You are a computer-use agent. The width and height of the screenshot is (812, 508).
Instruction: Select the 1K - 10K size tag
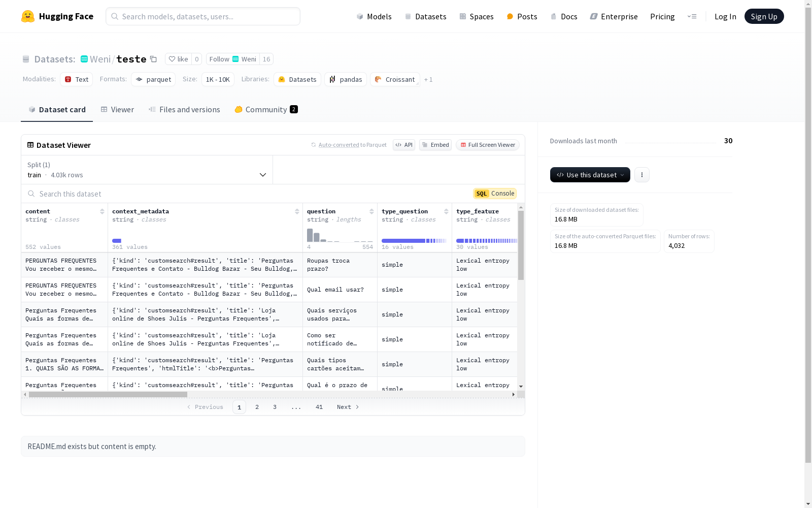218,79
